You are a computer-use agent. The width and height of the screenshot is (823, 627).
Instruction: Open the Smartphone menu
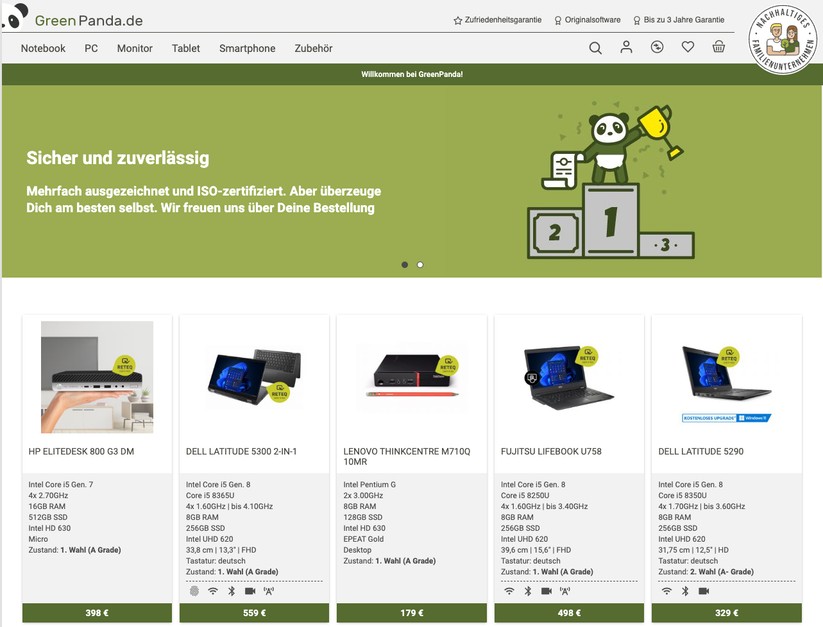pyautogui.click(x=247, y=48)
